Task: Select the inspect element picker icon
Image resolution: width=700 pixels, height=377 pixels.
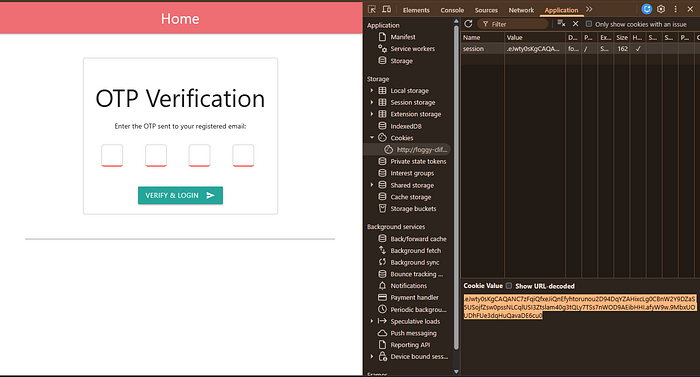Action: pyautogui.click(x=371, y=9)
